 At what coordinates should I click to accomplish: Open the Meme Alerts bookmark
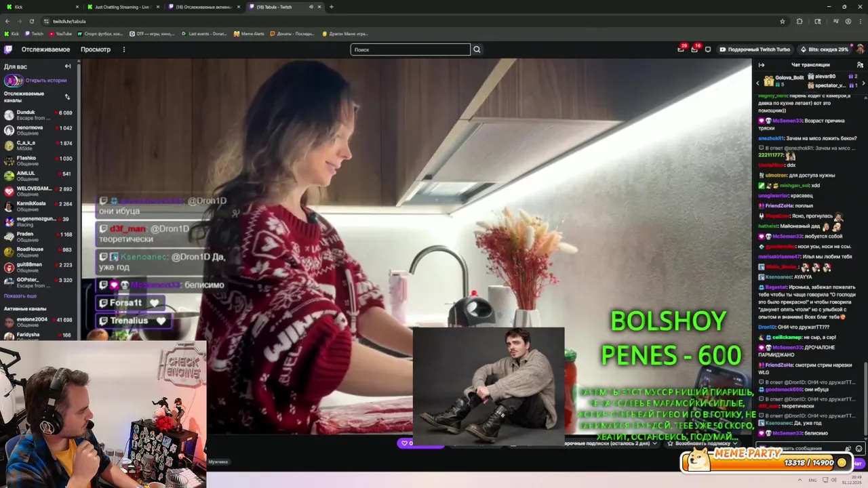tap(249, 33)
